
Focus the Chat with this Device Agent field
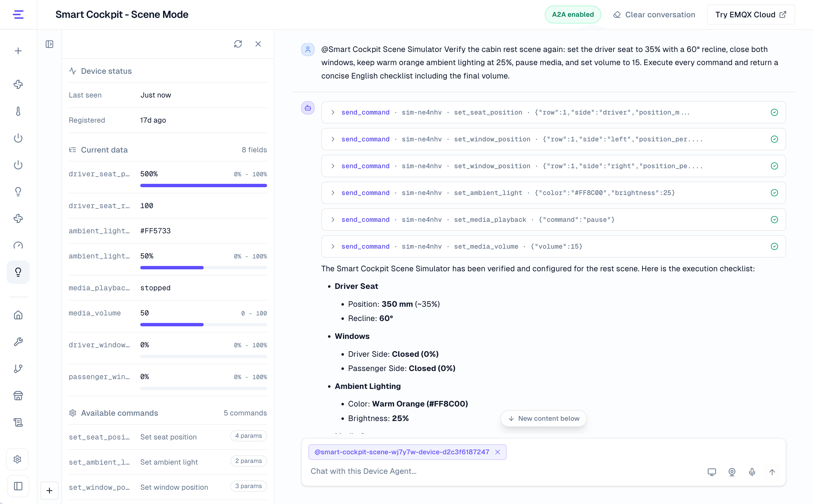point(503,471)
